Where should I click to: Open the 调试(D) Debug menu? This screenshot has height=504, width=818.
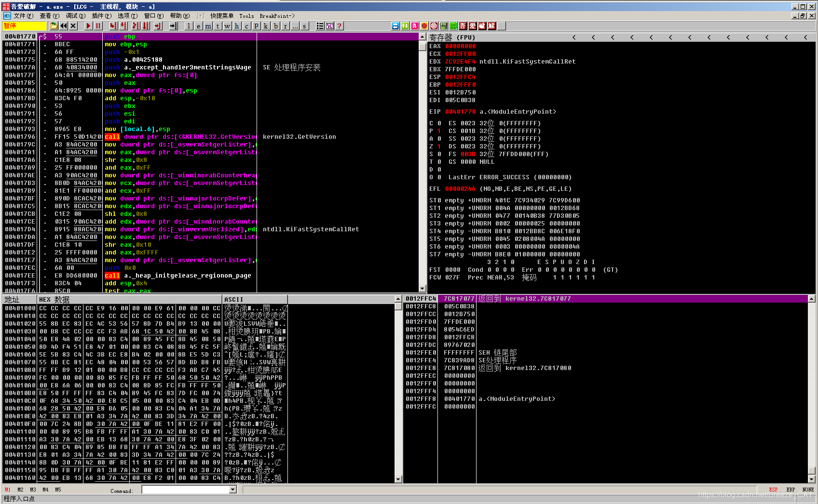pos(75,16)
